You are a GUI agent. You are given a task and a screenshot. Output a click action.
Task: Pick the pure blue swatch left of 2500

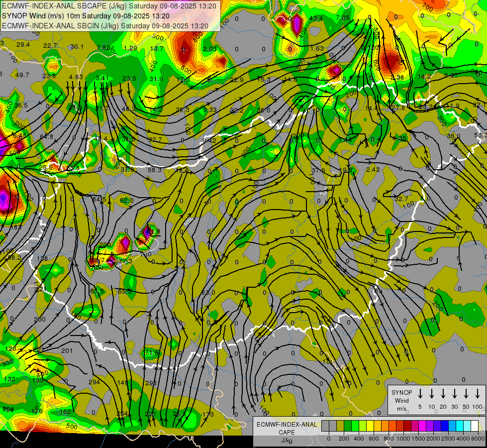444,426
